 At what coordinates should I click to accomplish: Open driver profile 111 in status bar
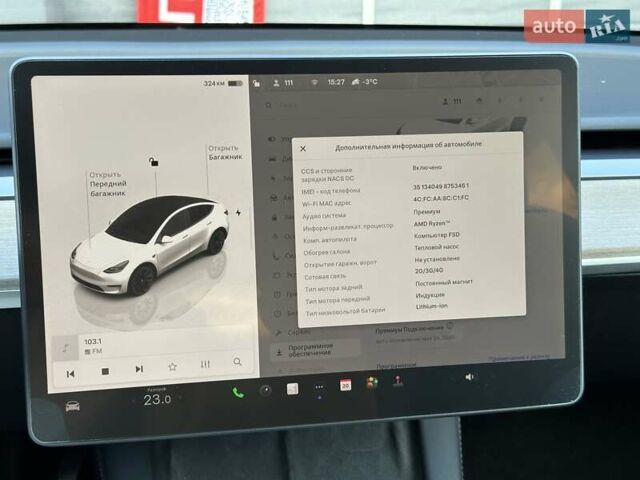point(283,83)
